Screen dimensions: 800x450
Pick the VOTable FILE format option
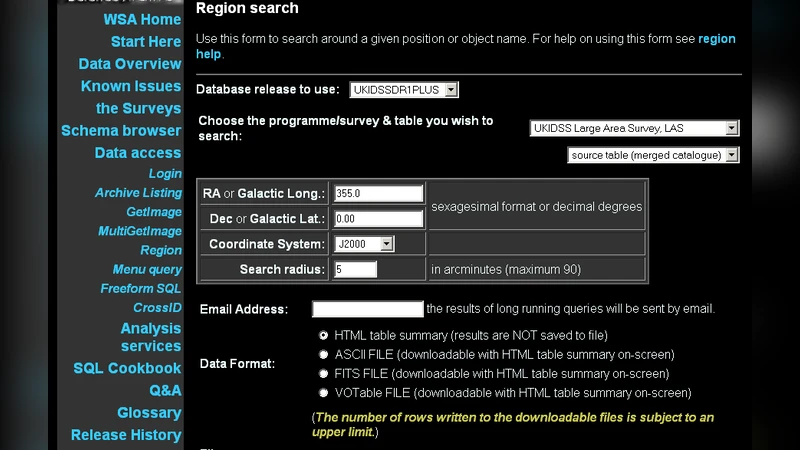[x=323, y=393]
